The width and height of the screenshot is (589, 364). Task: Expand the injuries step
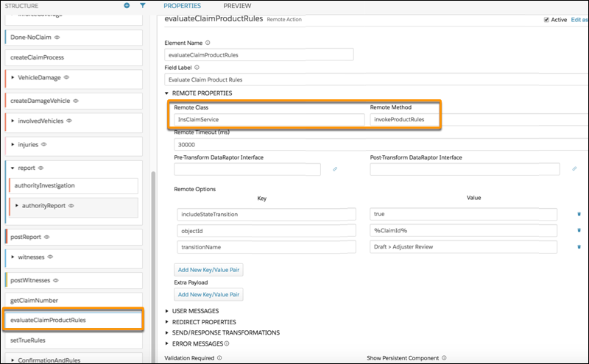click(x=13, y=144)
